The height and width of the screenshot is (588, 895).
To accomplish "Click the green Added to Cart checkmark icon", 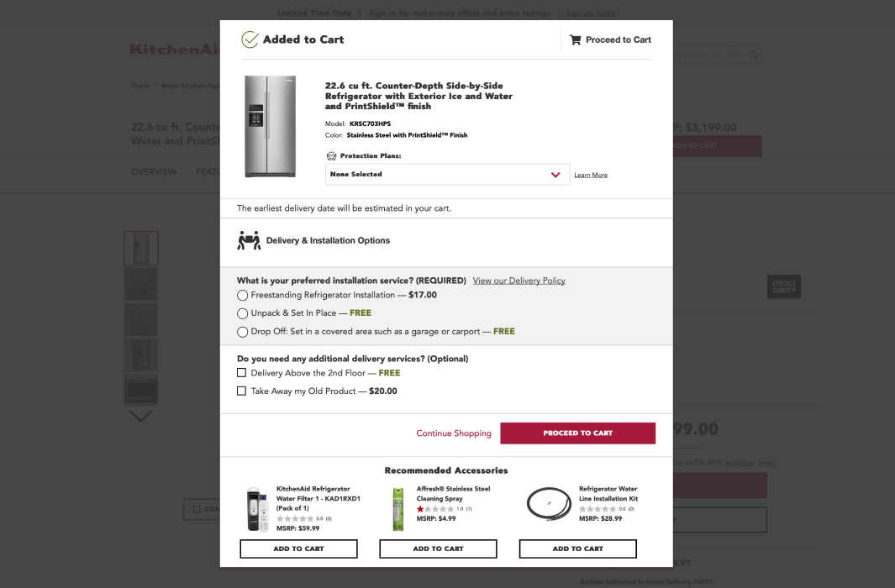I will [x=250, y=39].
